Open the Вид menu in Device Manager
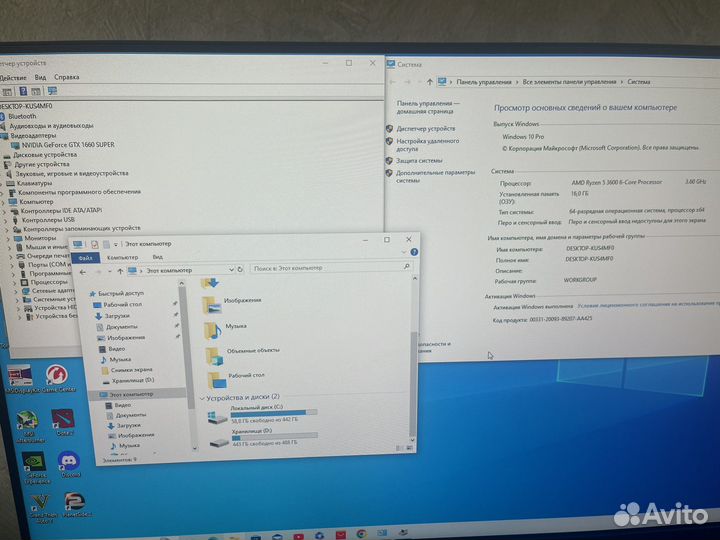 (x=40, y=77)
